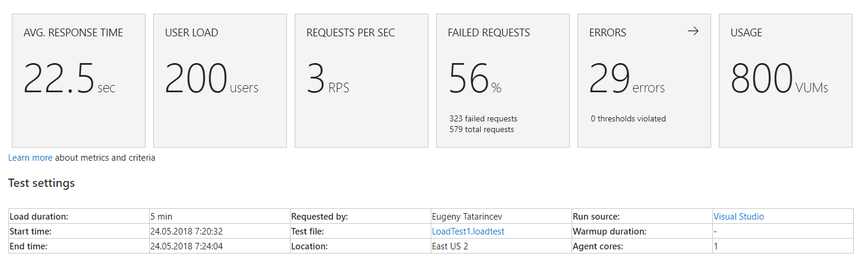Image resolution: width=868 pixels, height=269 pixels.
Task: Open the Learn more link
Action: click(x=30, y=158)
